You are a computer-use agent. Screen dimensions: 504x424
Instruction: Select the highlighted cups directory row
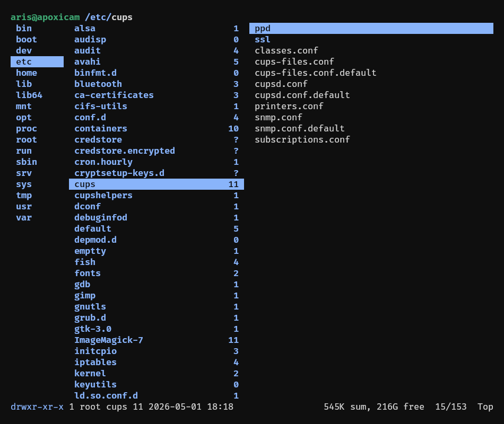tap(156, 184)
